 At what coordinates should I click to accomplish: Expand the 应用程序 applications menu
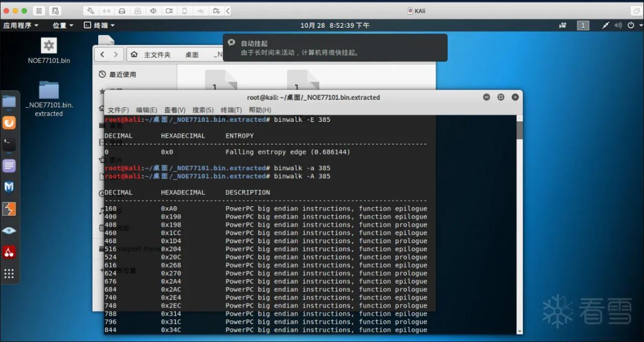(21, 25)
